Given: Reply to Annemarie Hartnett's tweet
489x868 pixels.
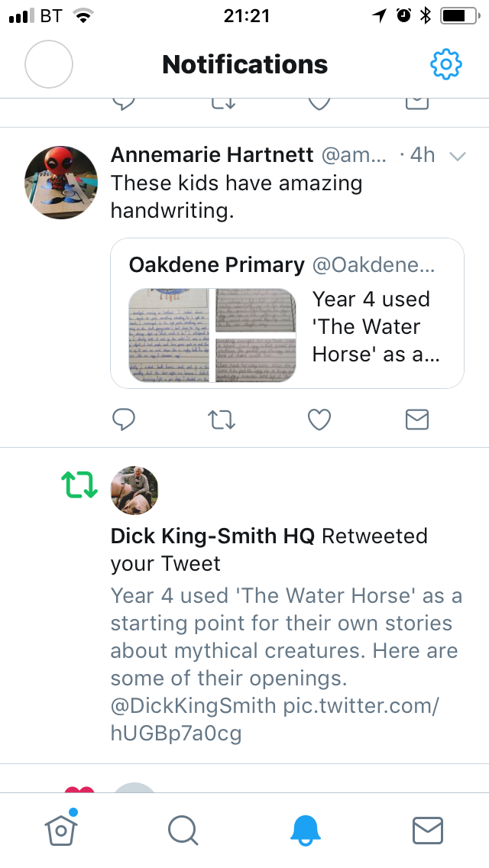Looking at the screenshot, I should click(124, 419).
